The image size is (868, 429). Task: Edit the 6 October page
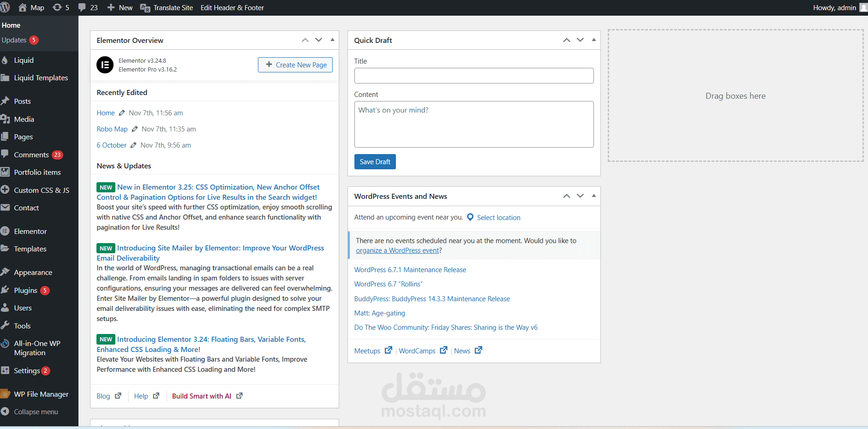(117, 145)
